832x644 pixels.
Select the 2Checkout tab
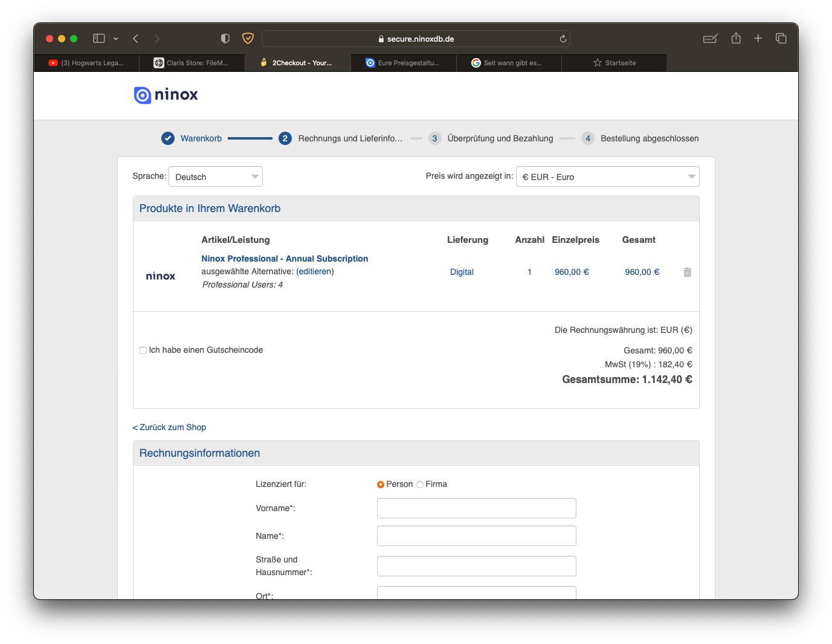tap(297, 63)
